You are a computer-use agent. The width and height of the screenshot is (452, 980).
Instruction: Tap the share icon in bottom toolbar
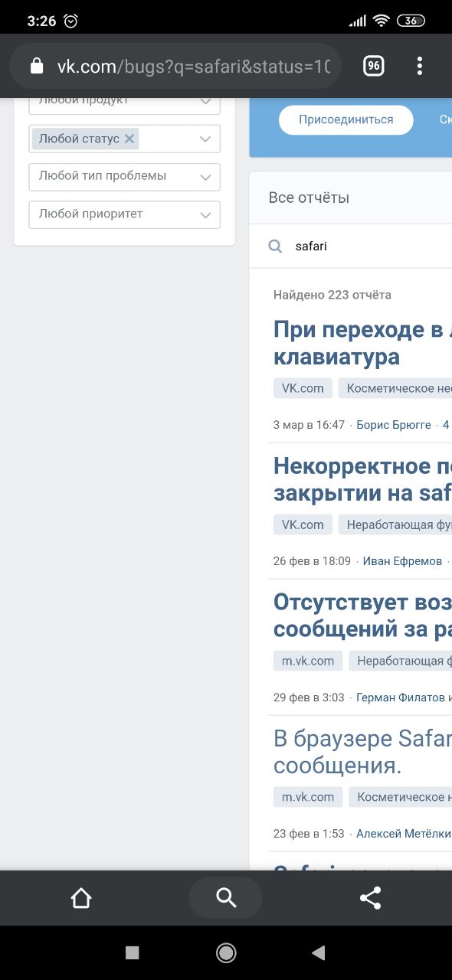tap(370, 897)
